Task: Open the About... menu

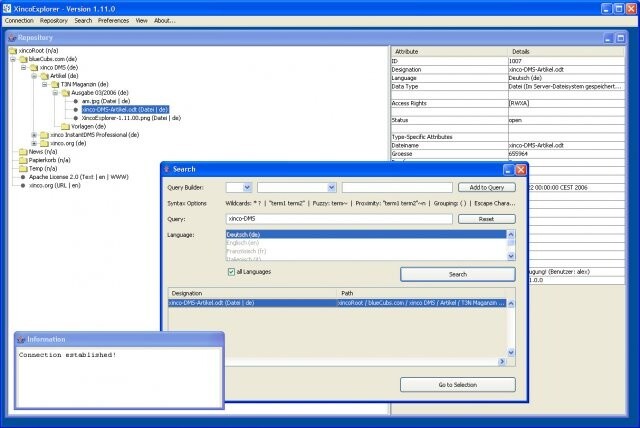Action: (x=164, y=20)
